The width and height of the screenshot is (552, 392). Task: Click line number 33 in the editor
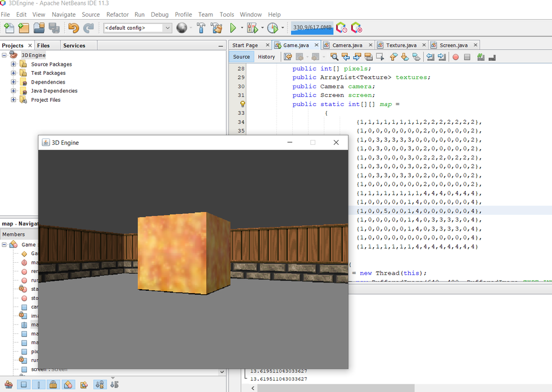241,113
